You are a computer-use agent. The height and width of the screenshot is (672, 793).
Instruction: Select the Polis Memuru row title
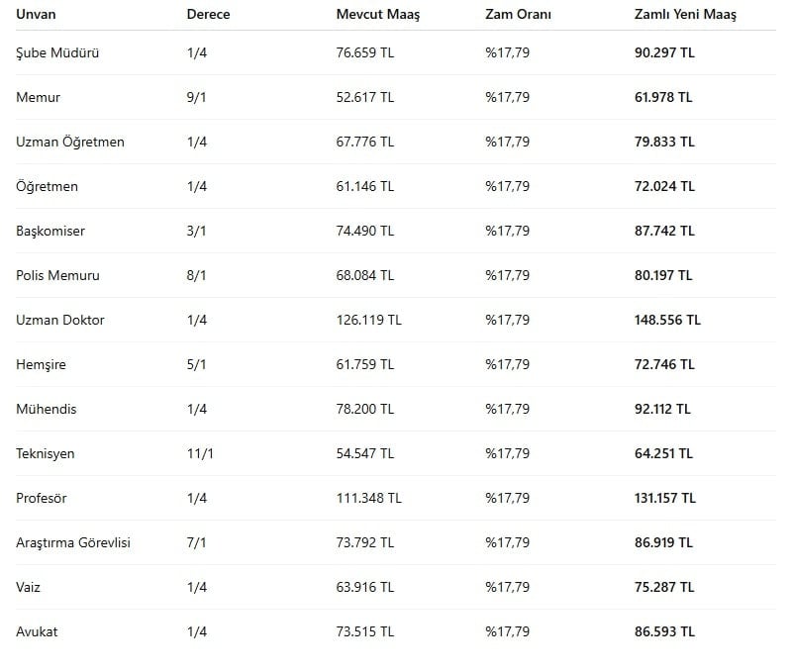[x=57, y=275]
